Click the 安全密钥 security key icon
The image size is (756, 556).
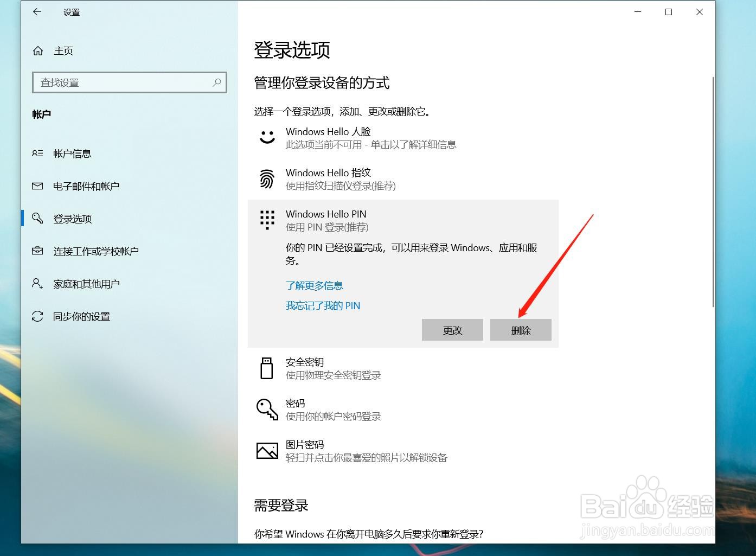(x=267, y=368)
